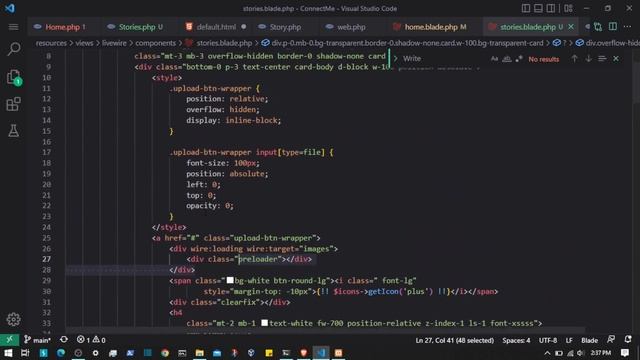Switch to the home.blade.php tab
Viewport: 640px width, 360px height.
[x=431, y=27]
